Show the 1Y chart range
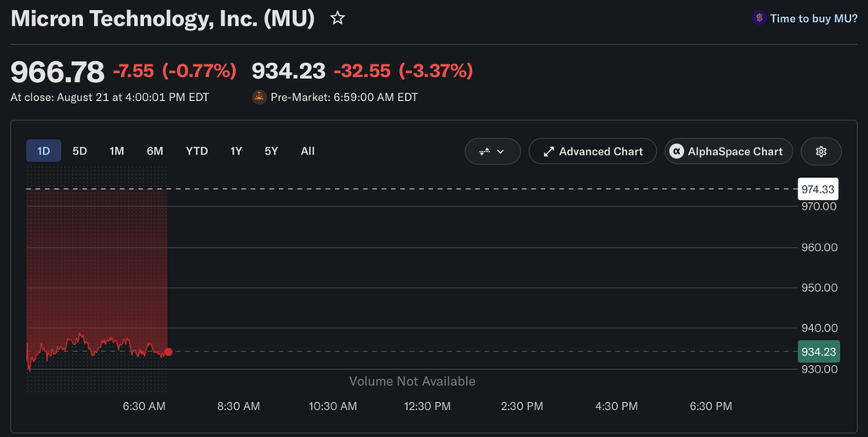868x437 pixels. (236, 151)
